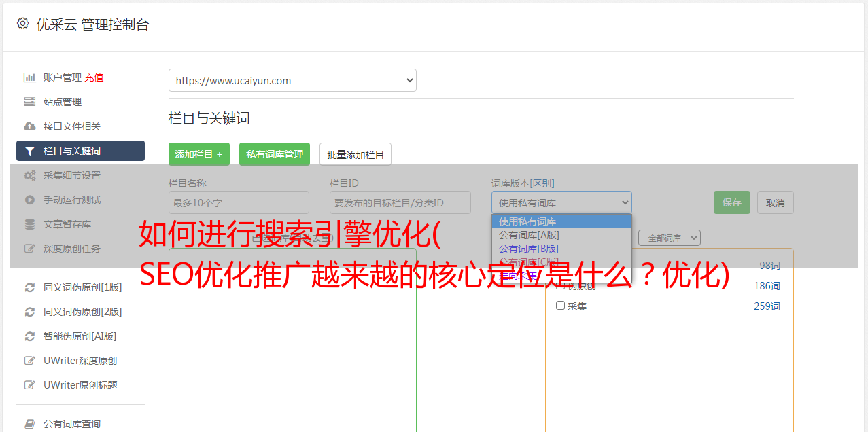Choose 公有词库[A版] option
868x432 pixels.
pos(561,235)
